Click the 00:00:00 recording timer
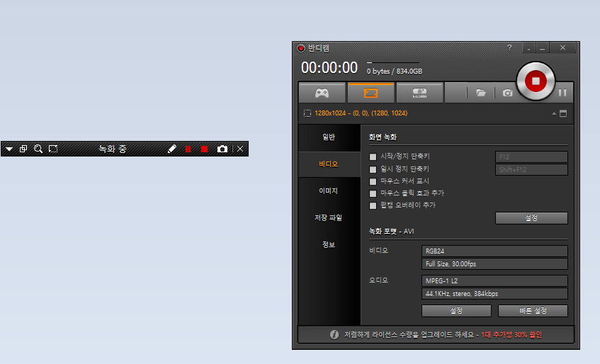 click(329, 68)
